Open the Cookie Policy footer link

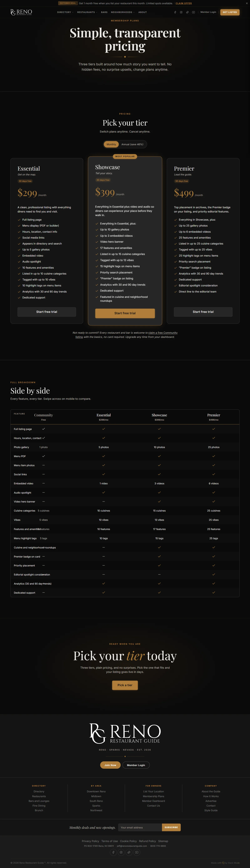pos(128,841)
